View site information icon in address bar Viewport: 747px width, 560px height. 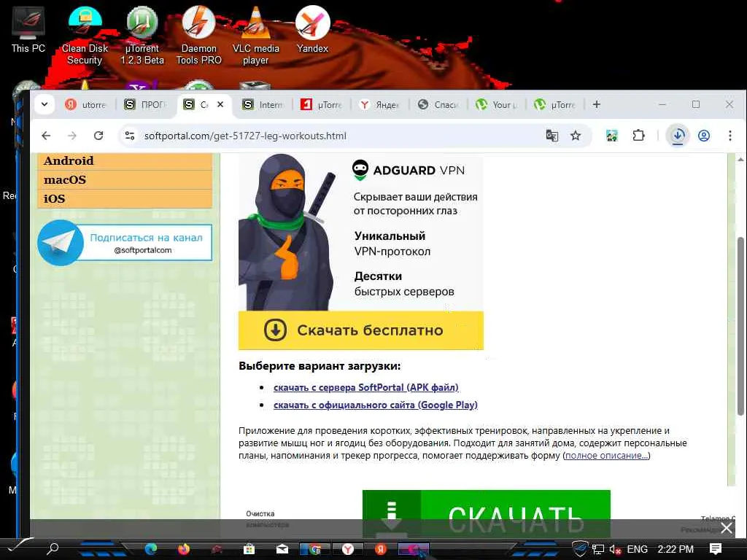[x=130, y=136]
